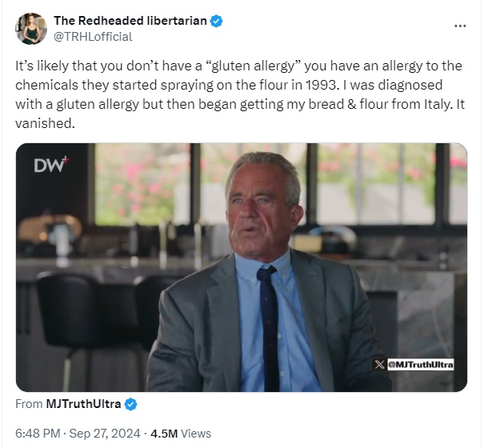The image size is (488, 448).
Task: Click the last tweet line reading vanished
Action: pyautogui.click(x=45, y=123)
